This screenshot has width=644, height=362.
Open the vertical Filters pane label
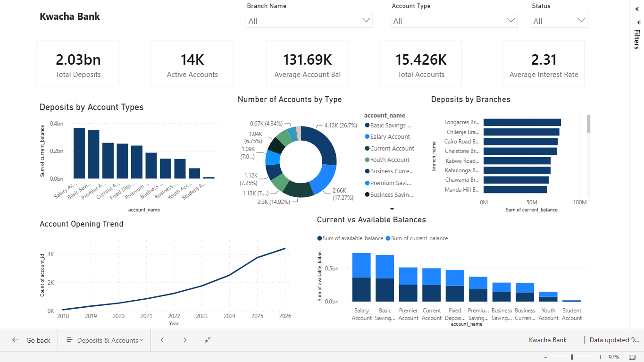[x=637, y=39]
